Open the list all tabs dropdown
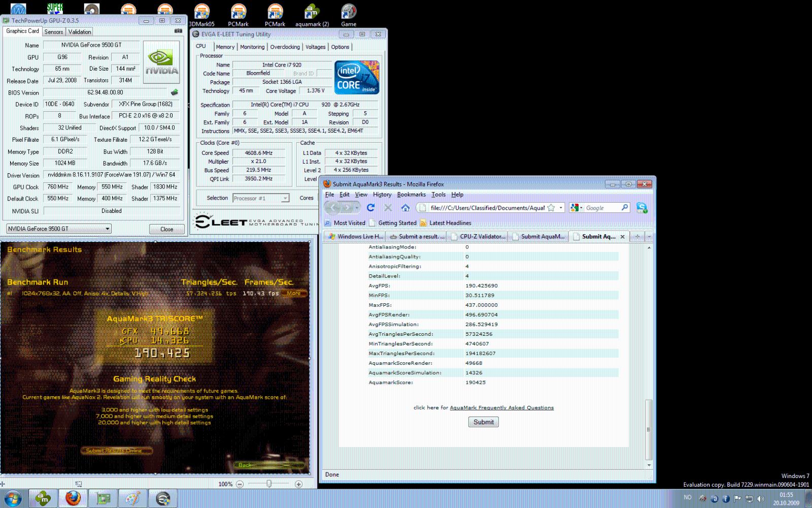This screenshot has width=812, height=508. point(649,236)
